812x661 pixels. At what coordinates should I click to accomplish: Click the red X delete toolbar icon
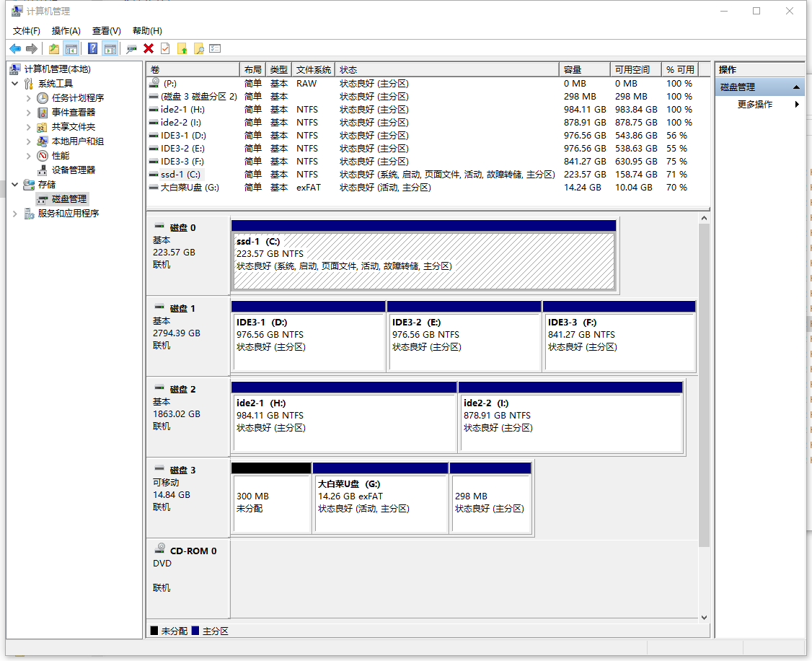(x=149, y=48)
